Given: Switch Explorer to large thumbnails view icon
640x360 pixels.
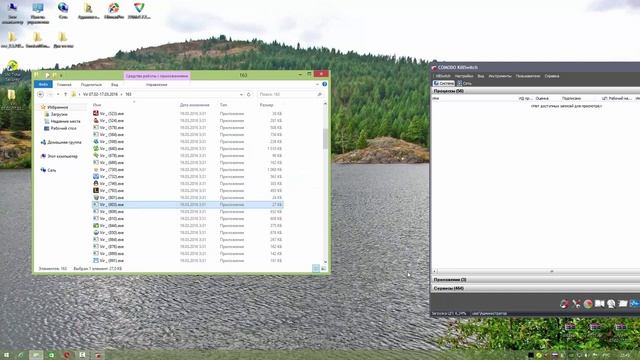Looking at the screenshot, I should coord(324,268).
